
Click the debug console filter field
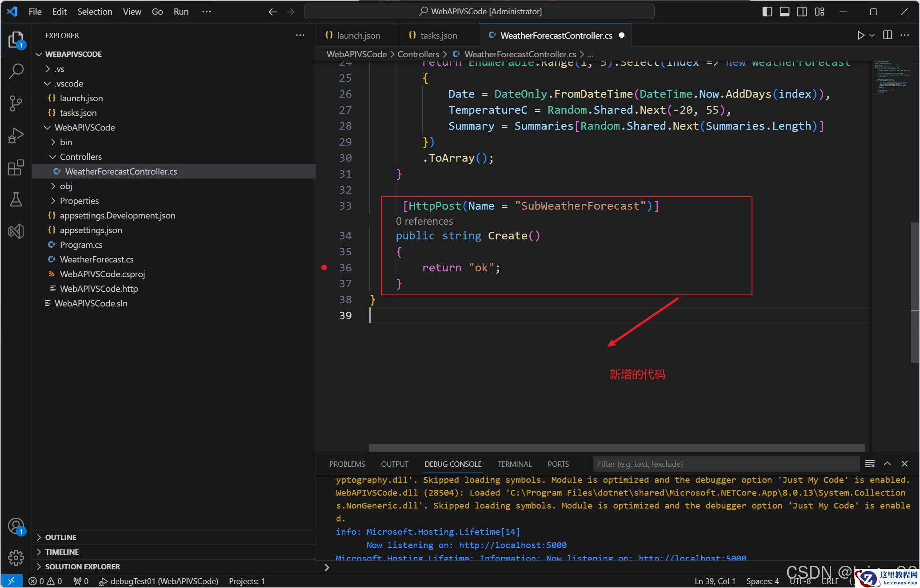(x=725, y=464)
